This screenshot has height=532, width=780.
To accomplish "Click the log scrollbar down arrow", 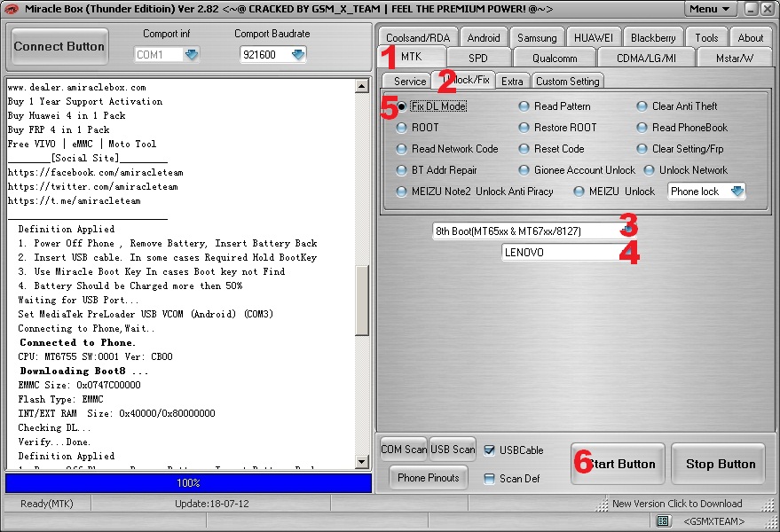I will pos(362,462).
